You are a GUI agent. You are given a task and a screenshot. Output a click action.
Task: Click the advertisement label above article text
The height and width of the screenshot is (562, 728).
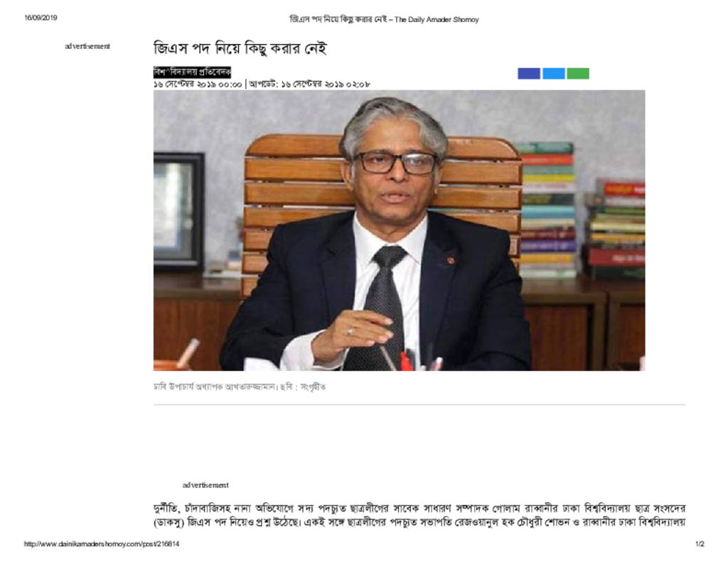(x=205, y=485)
